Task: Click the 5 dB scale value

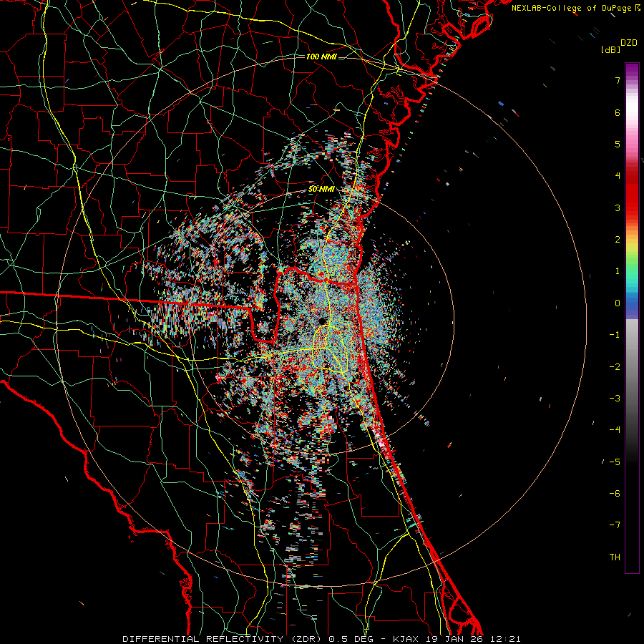Action: click(x=618, y=144)
